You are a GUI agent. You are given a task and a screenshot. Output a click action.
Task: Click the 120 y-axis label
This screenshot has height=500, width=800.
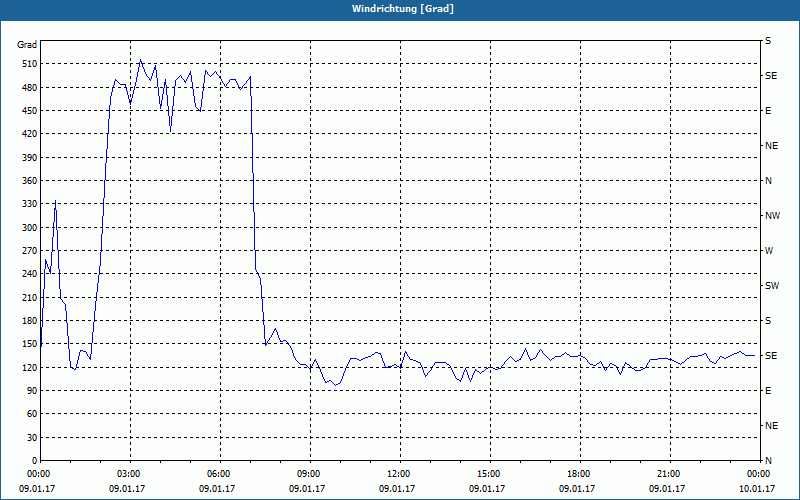pos(30,368)
